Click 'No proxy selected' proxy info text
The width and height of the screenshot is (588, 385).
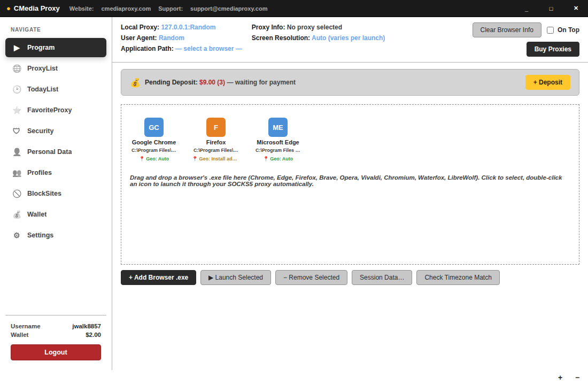click(x=314, y=27)
